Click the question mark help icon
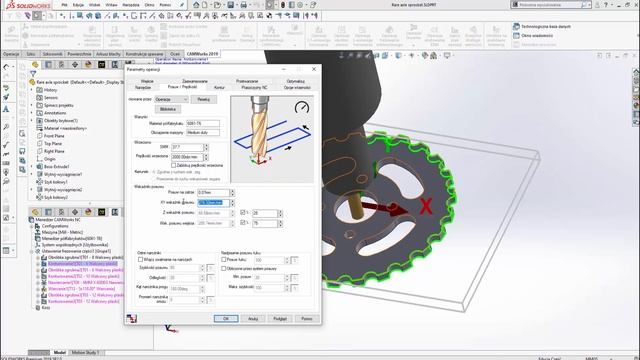Screen dimensions: 640x360 click(x=606, y=5)
